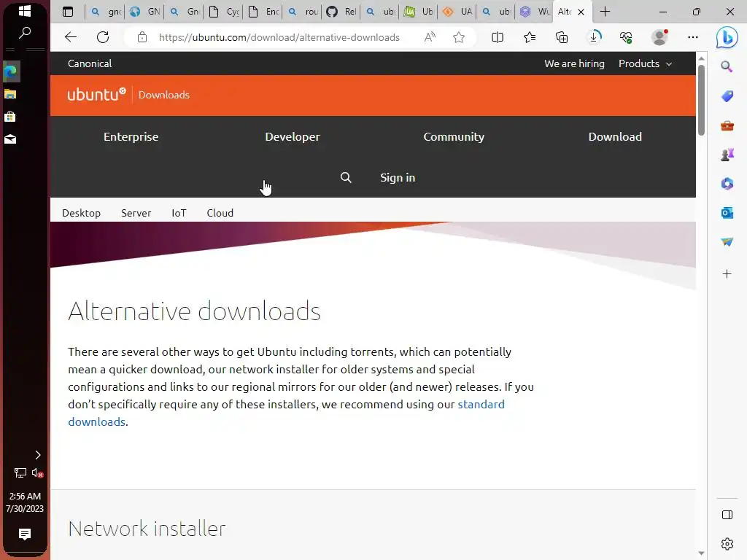Switch to the Wu tab
Viewport: 747px width, 560px height.
click(535, 12)
